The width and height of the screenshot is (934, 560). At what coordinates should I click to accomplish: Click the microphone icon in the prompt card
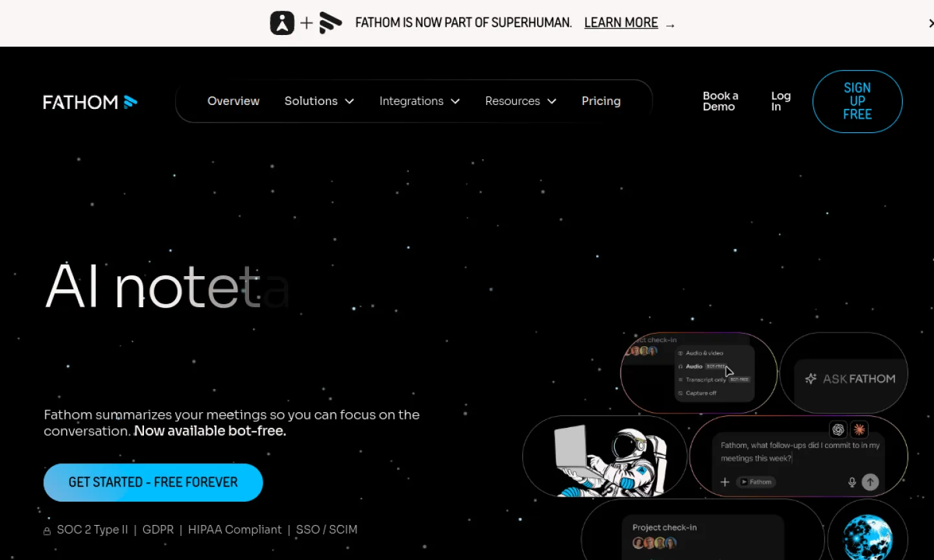[852, 482]
